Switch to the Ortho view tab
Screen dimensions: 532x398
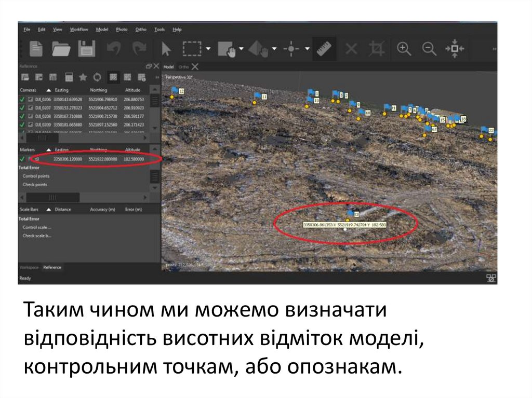click(183, 67)
